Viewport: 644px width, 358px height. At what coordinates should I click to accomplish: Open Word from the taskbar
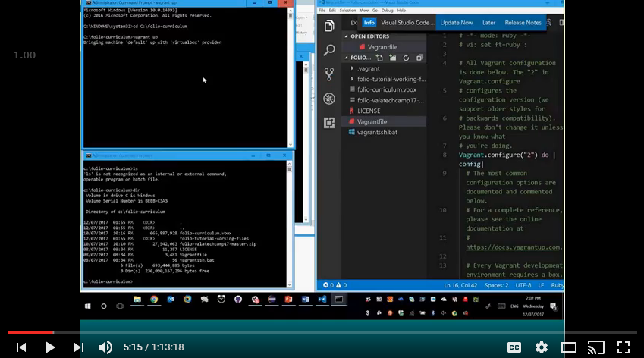[x=305, y=300]
